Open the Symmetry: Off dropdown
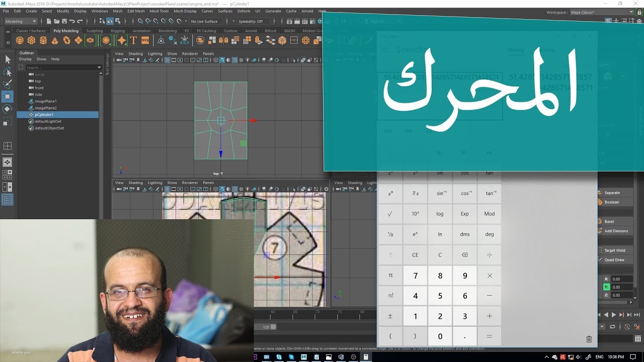 pyautogui.click(x=254, y=22)
